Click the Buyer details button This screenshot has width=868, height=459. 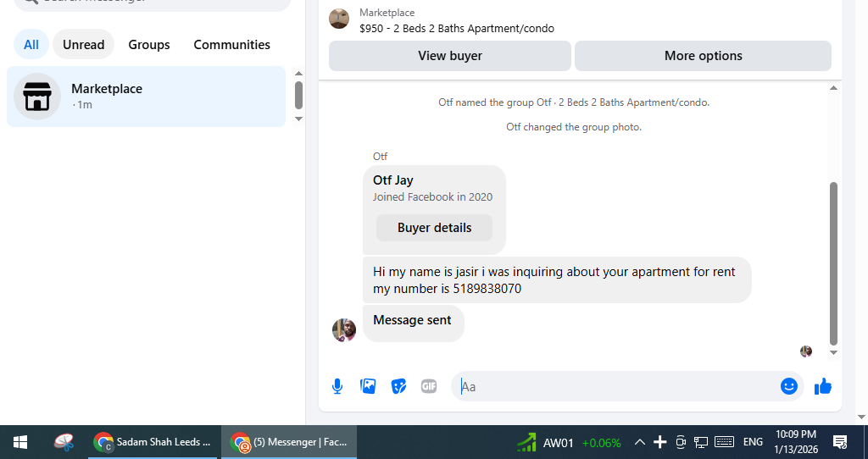pos(435,228)
